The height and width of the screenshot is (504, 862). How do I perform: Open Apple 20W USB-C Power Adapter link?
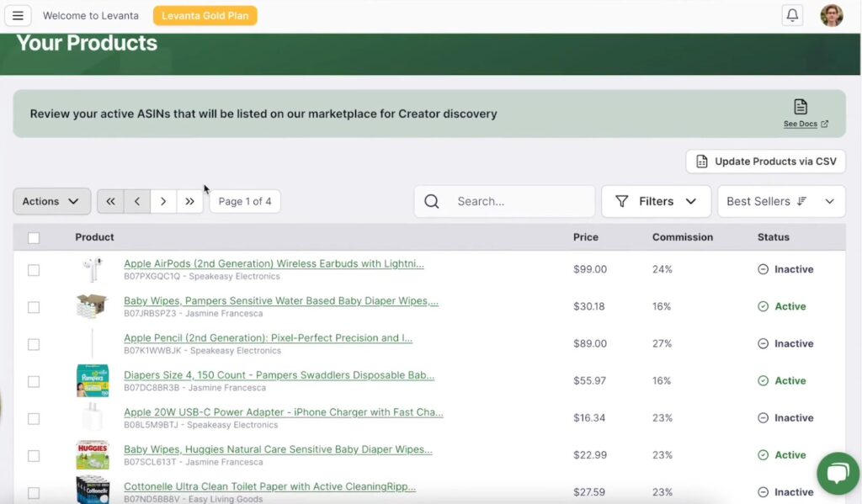coord(283,411)
